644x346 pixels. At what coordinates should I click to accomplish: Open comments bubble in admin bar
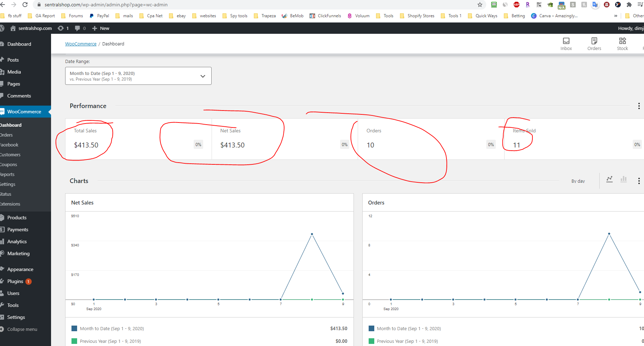pos(80,28)
